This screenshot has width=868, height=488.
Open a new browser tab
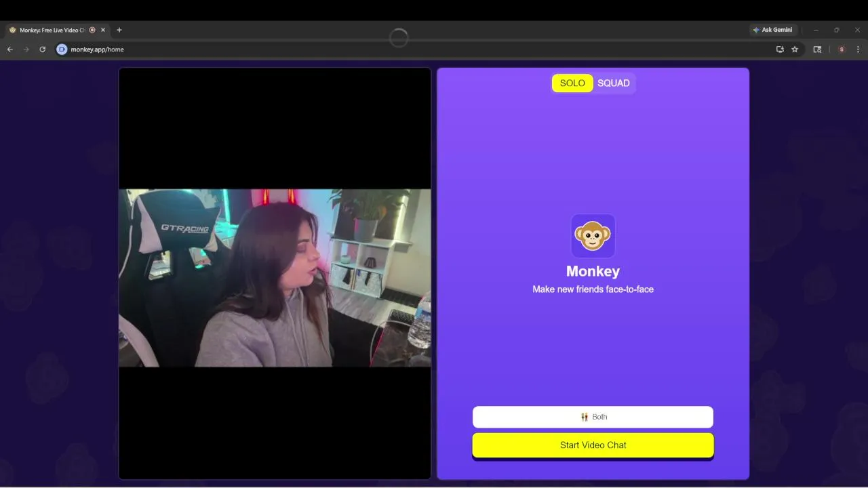[x=119, y=30]
